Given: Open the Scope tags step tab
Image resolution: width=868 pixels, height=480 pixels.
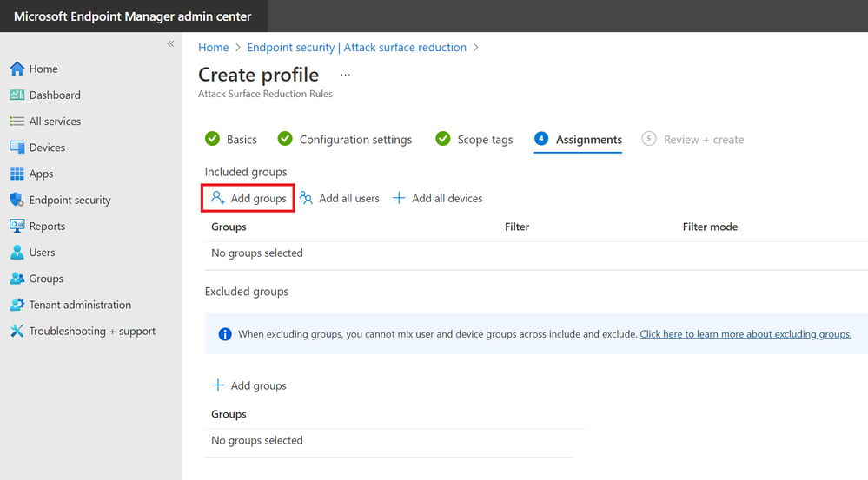Looking at the screenshot, I should 474,140.
